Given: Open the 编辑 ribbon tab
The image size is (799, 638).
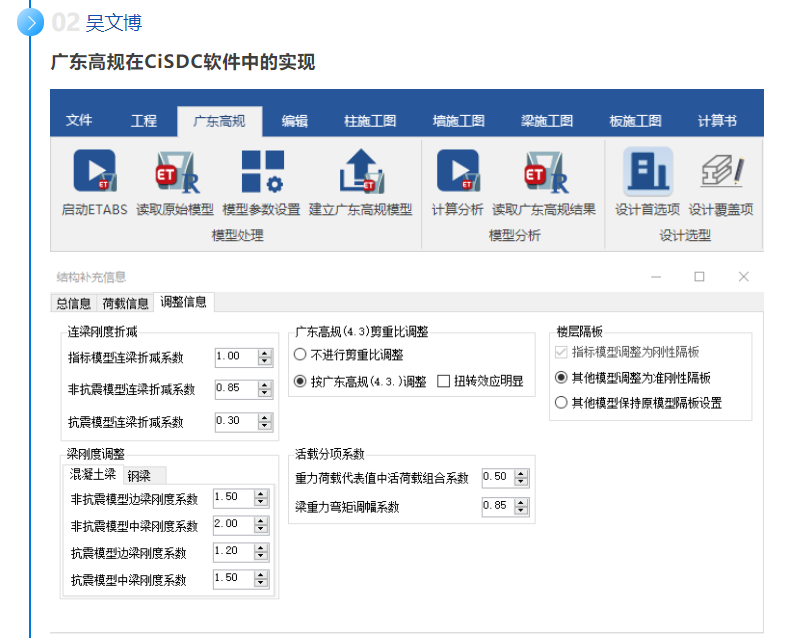Looking at the screenshot, I should click(295, 121).
